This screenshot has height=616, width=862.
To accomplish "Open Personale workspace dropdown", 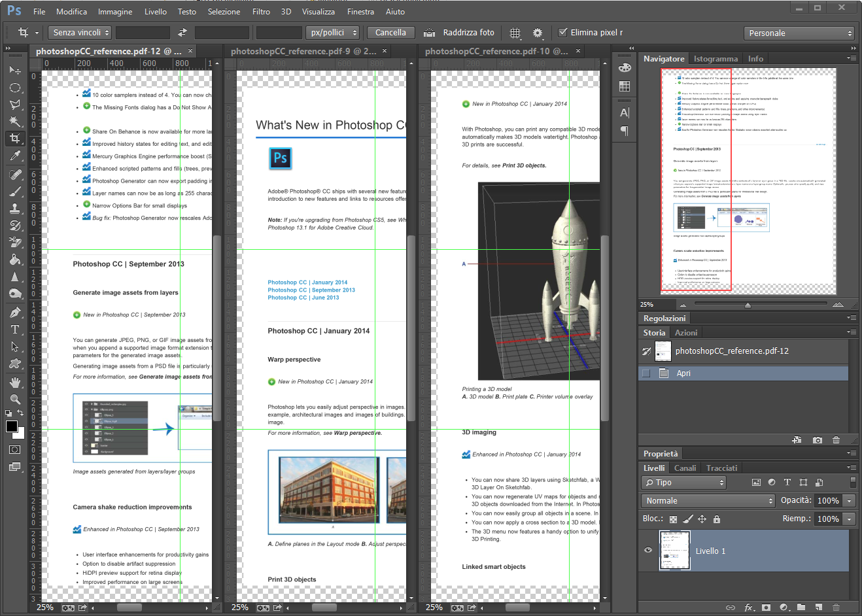I will click(799, 33).
